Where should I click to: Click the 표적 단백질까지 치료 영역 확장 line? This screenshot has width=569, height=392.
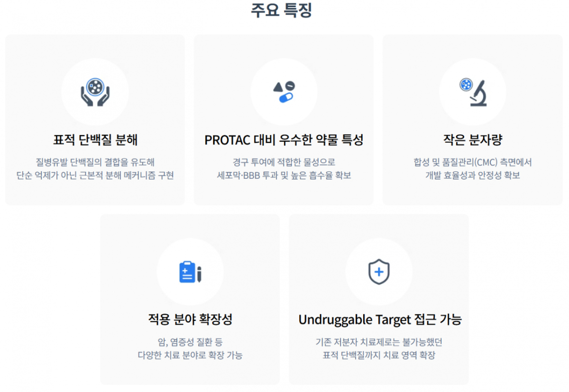click(379, 355)
